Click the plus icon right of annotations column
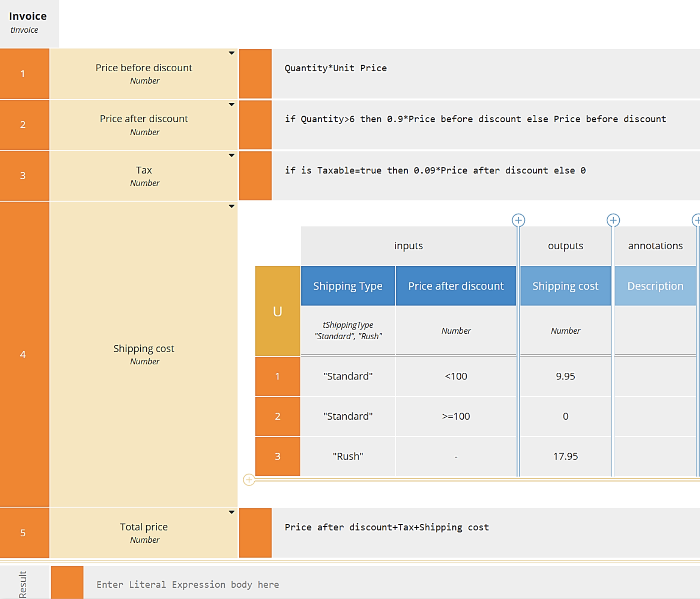This screenshot has width=700, height=599. coord(696,220)
